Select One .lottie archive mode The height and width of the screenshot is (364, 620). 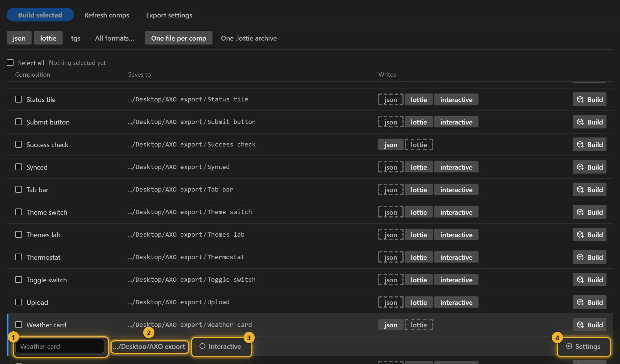point(249,38)
